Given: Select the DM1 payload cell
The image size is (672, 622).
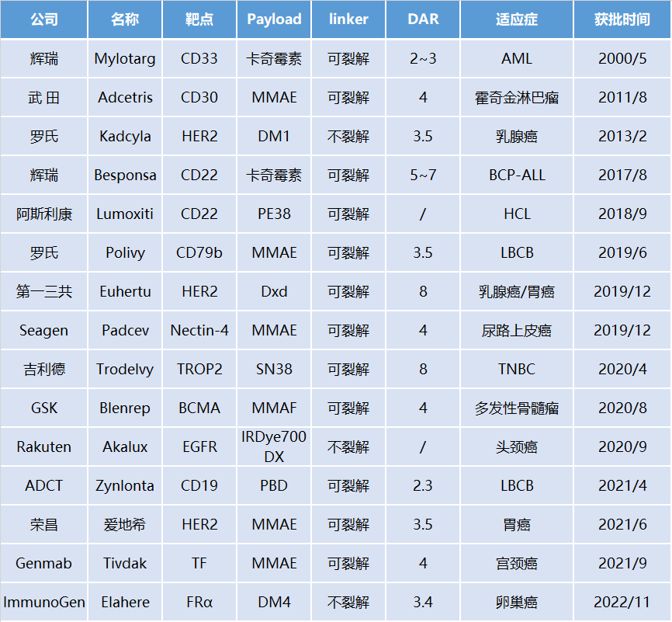Looking at the screenshot, I should (x=274, y=137).
